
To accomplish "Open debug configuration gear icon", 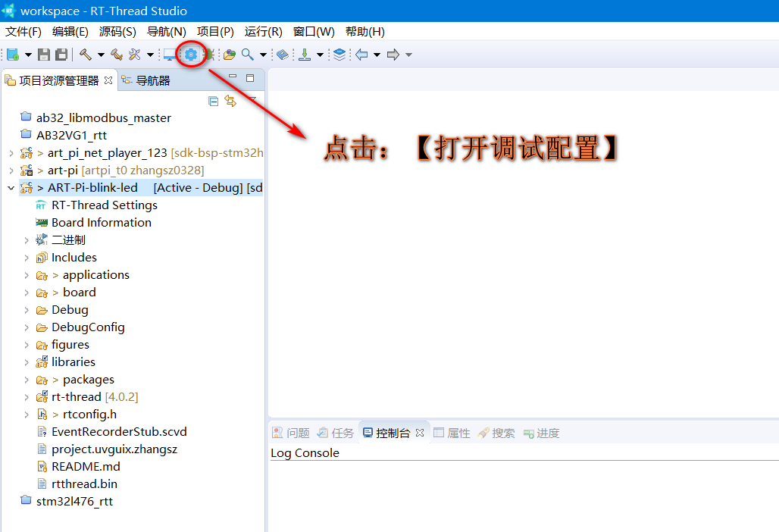I will click(191, 55).
